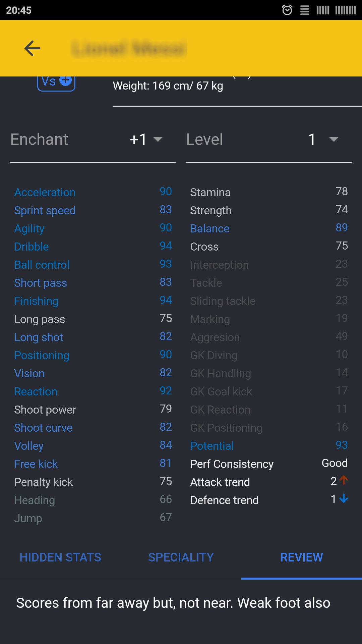This screenshot has width=362, height=644.
Task: Go back using the arrow icon
Action: click(33, 48)
